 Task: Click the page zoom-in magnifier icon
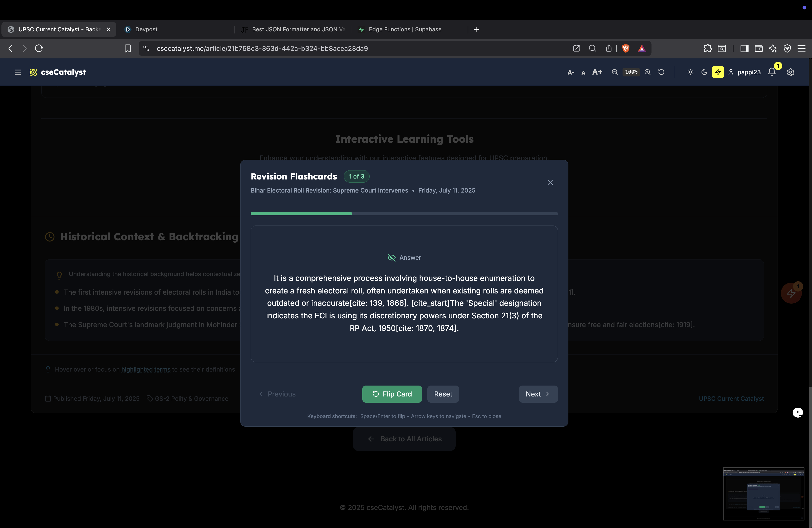click(647, 72)
